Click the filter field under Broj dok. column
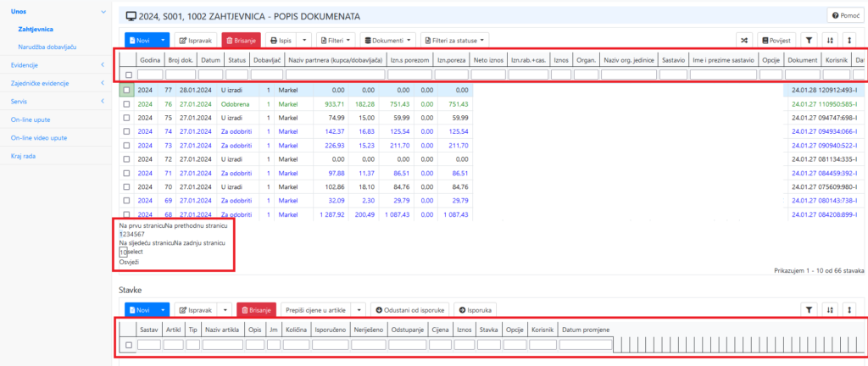The width and height of the screenshot is (868, 366). coord(180,75)
